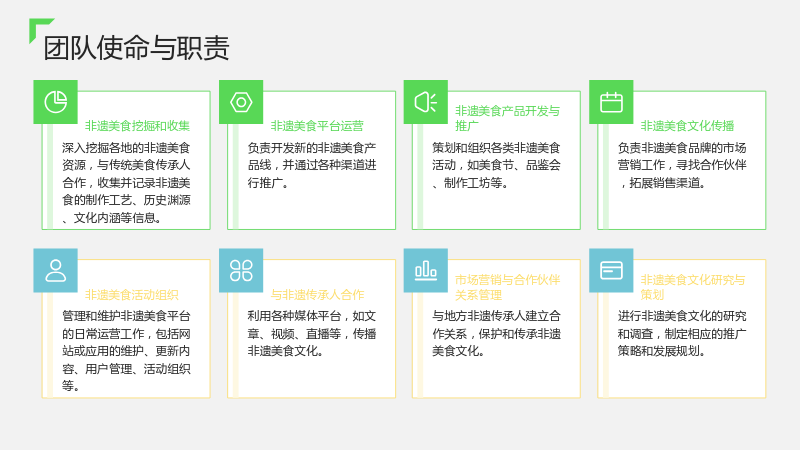Select the hexagon nut icon above 非遗美食平台运营
This screenshot has width=800, height=450.
(241, 102)
